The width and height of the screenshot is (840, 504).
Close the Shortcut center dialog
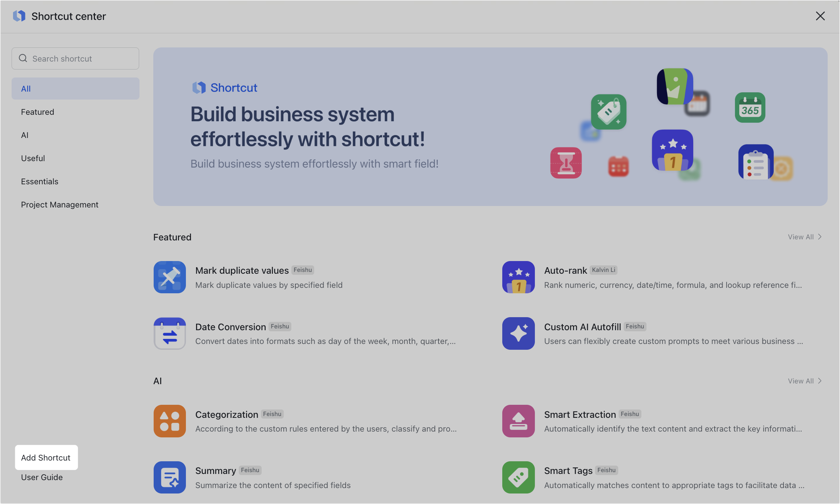pos(820,16)
